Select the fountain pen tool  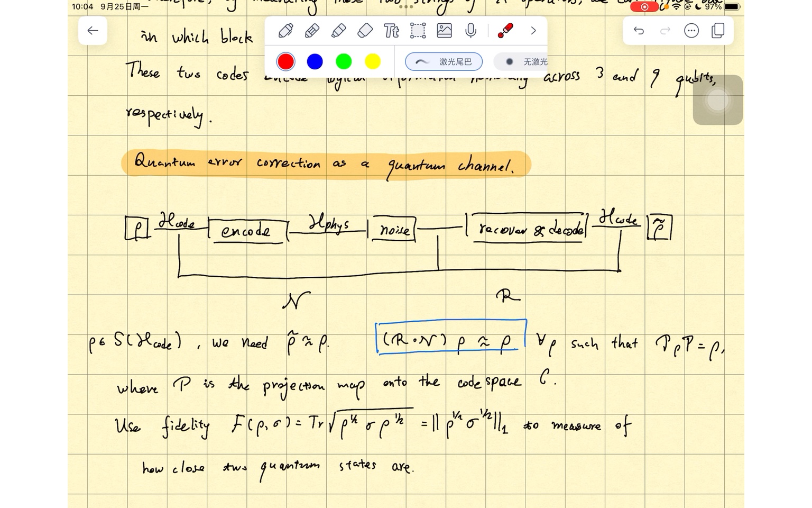coord(285,31)
